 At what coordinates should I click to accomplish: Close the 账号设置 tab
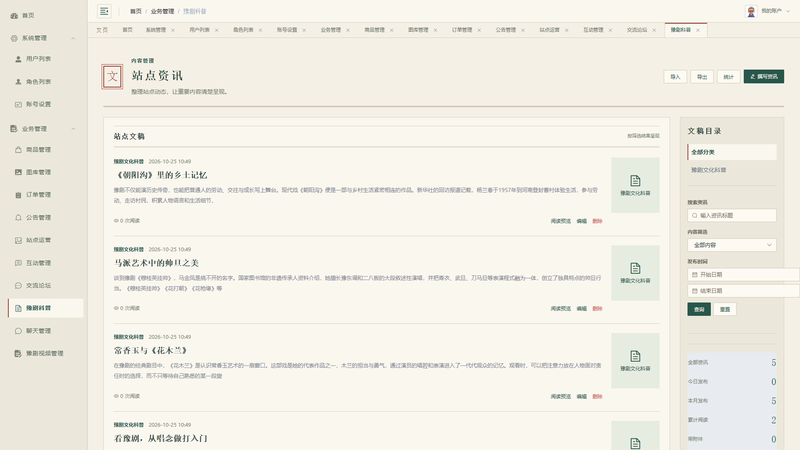coord(304,30)
